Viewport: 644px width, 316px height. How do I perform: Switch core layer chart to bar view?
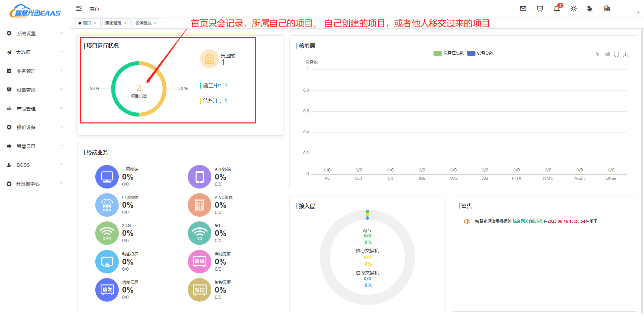point(607,54)
